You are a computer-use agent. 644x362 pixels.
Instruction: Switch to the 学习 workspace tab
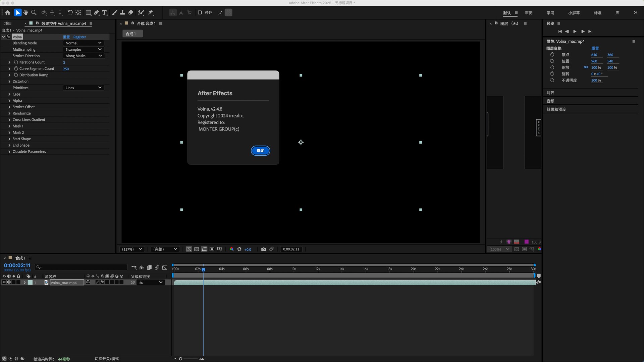click(x=550, y=13)
